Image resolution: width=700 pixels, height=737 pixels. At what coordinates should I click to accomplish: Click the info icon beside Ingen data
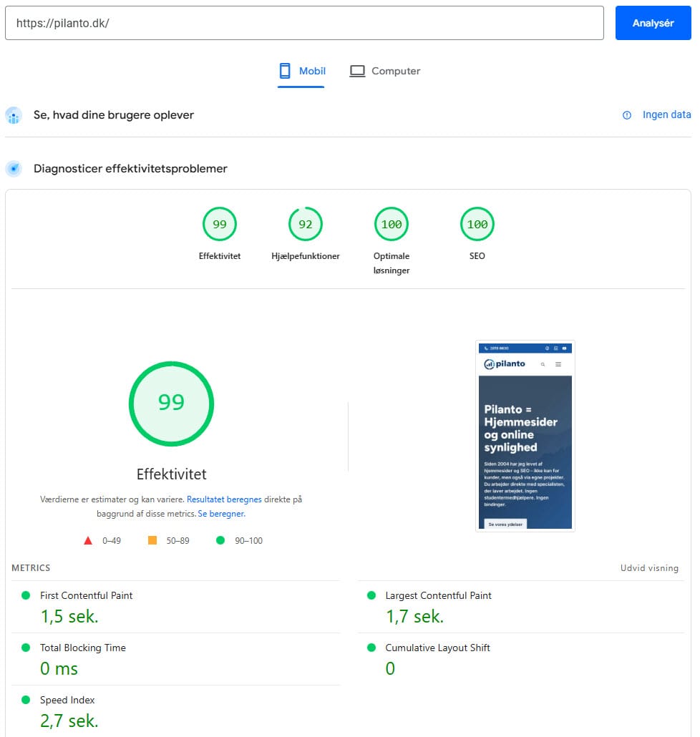tap(627, 114)
